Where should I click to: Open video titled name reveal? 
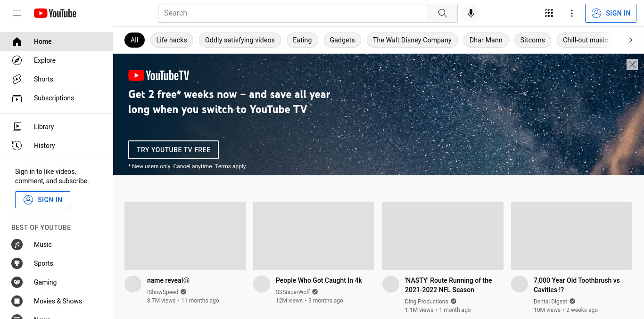pyautogui.click(x=168, y=280)
